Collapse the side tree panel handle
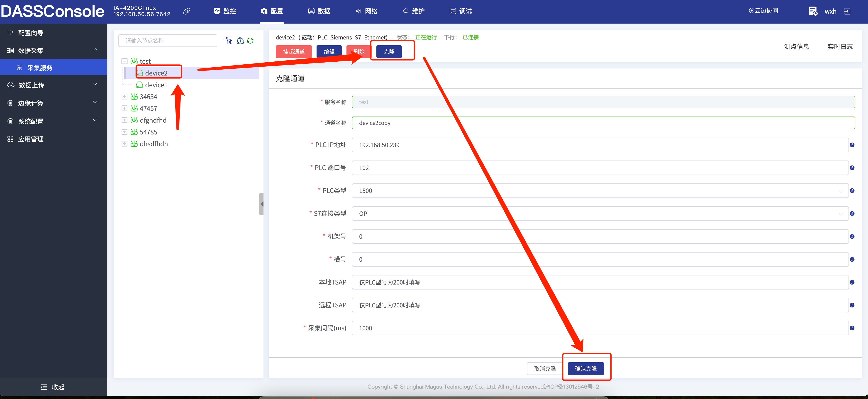 (261, 204)
